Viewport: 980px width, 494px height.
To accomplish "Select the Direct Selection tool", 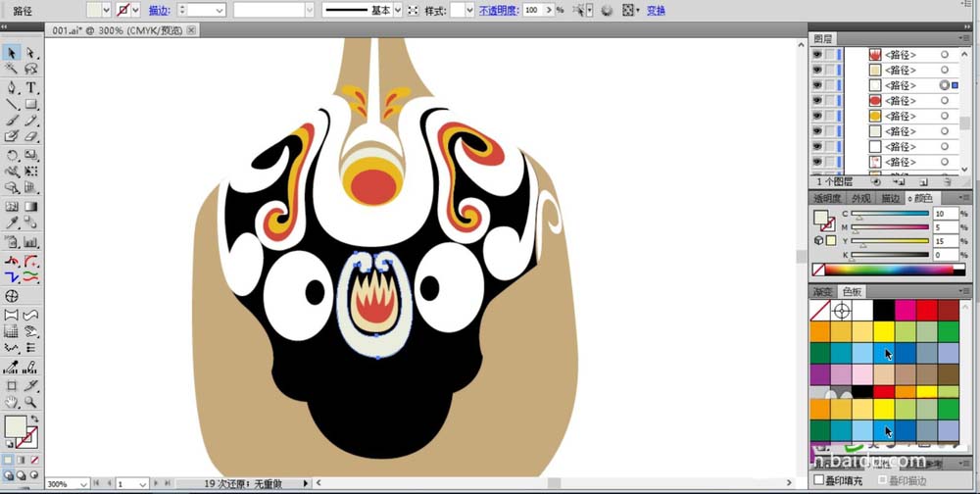I will [x=31, y=53].
